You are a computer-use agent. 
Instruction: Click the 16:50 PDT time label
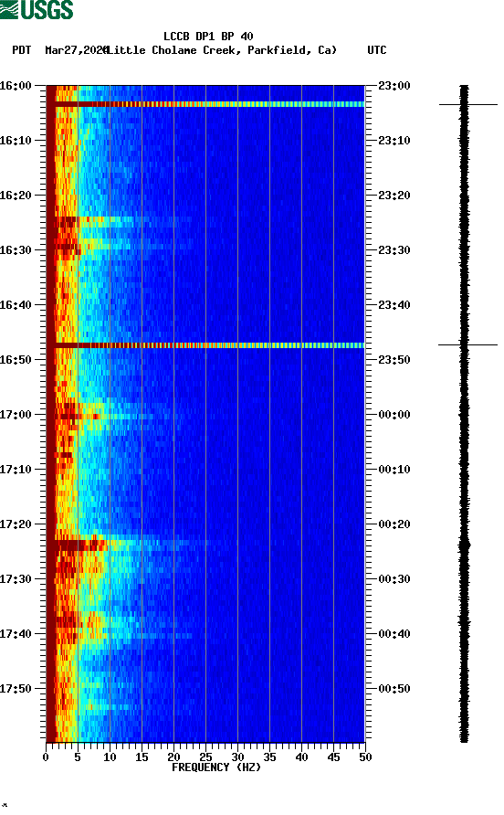tap(16, 360)
